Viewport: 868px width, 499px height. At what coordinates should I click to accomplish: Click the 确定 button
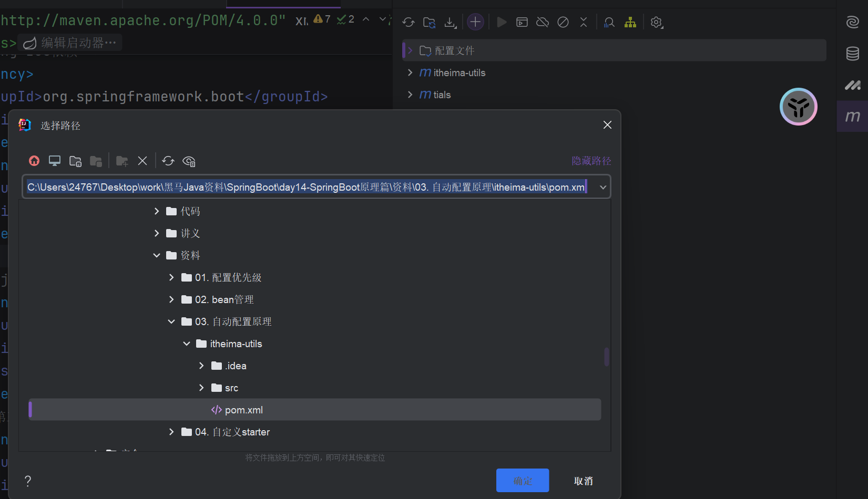(x=522, y=481)
